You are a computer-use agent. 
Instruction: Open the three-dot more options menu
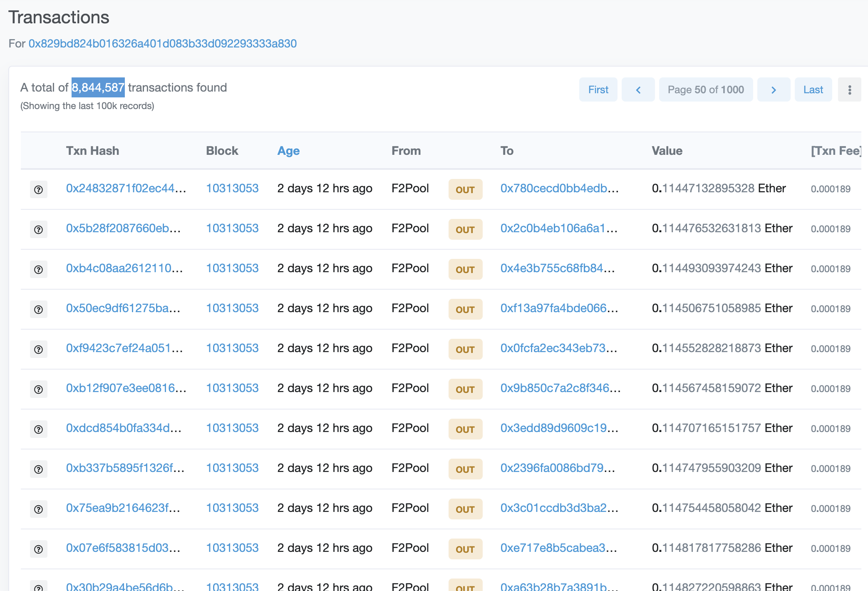(x=849, y=89)
